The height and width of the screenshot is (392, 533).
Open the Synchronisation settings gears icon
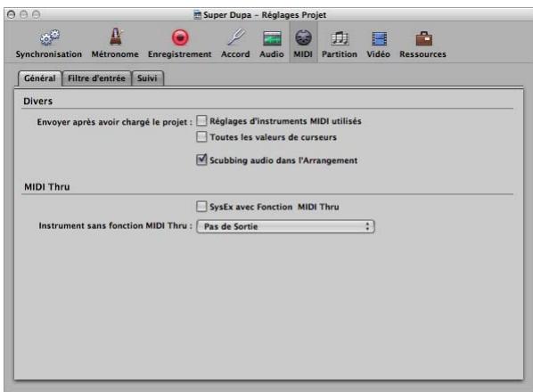point(49,37)
